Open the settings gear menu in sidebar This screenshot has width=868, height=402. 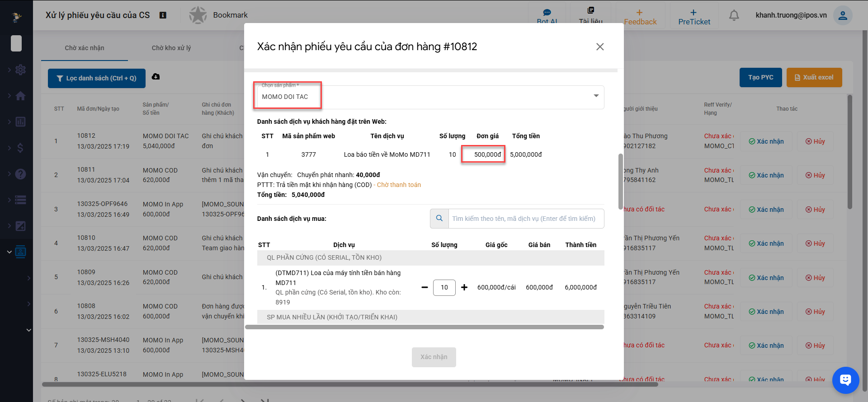point(20,70)
